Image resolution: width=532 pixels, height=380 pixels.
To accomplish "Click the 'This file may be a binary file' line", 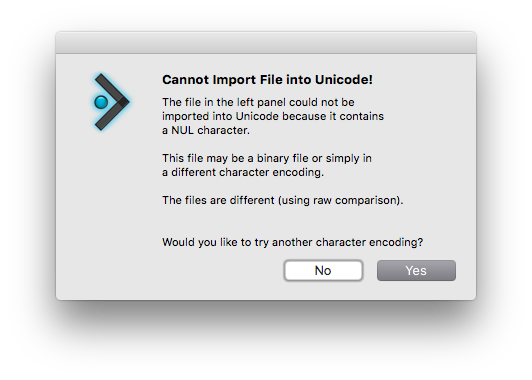I will 267,158.
